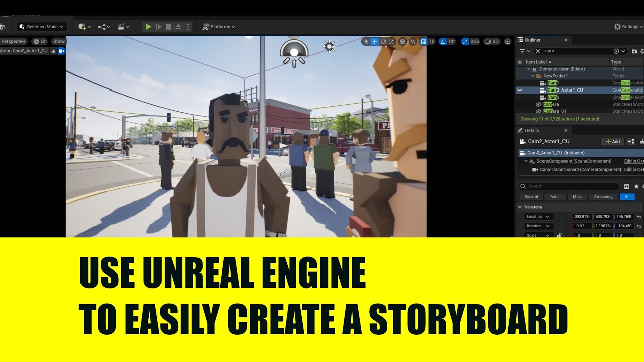
Task: Toggle scale snapping icon
Action: click(x=464, y=41)
